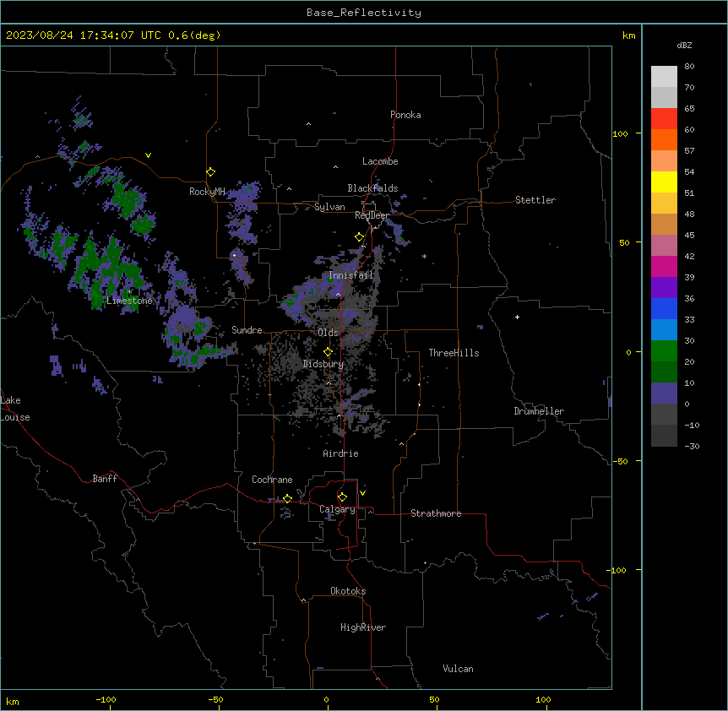The image size is (728, 711).
Task: Click the Innisfail label
Action: (x=351, y=275)
